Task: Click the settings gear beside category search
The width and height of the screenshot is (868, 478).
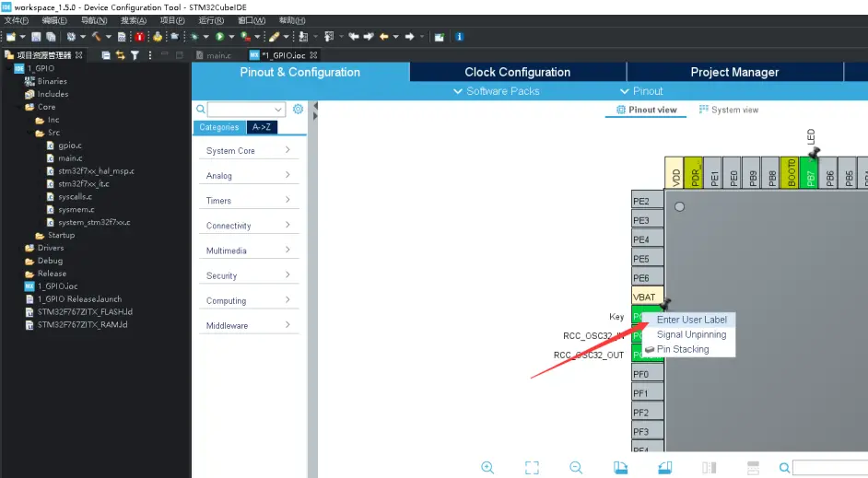Action: (298, 109)
